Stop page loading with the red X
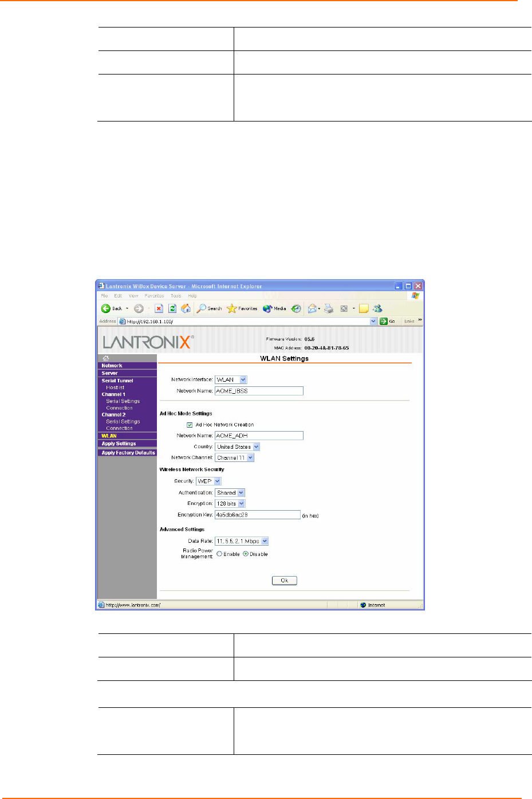The width and height of the screenshot is (532, 799). (x=159, y=308)
